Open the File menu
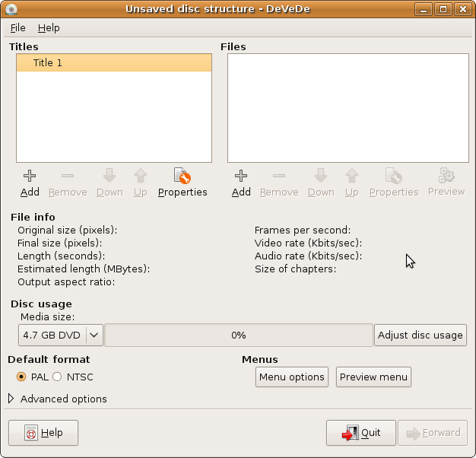This screenshot has height=458, width=476. coord(17,27)
